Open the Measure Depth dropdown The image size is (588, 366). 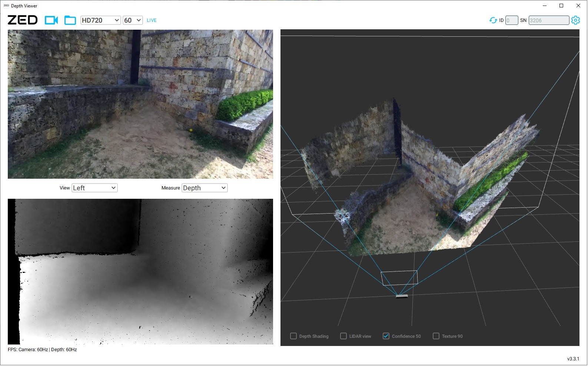(x=205, y=188)
